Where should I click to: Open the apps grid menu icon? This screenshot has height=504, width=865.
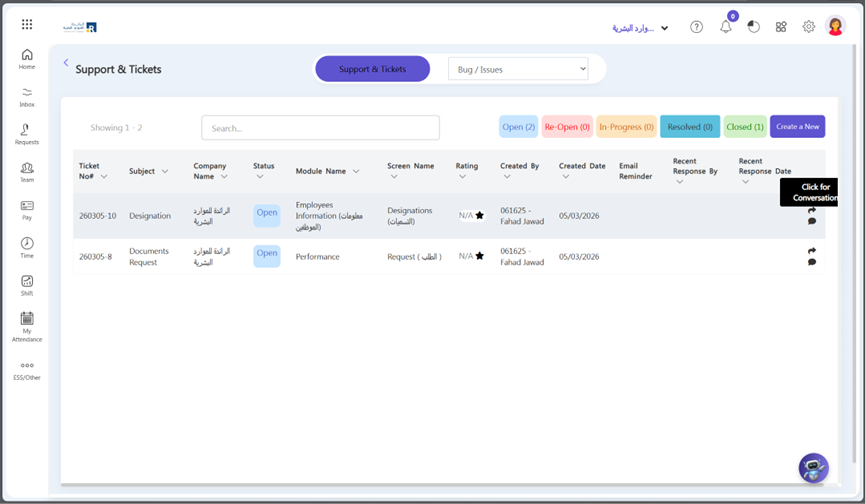[27, 25]
